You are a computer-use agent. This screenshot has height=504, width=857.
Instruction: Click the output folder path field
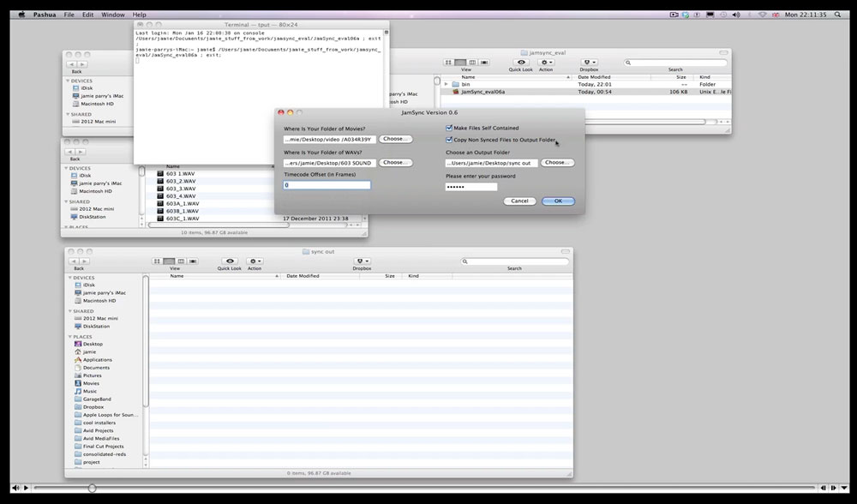click(x=491, y=163)
